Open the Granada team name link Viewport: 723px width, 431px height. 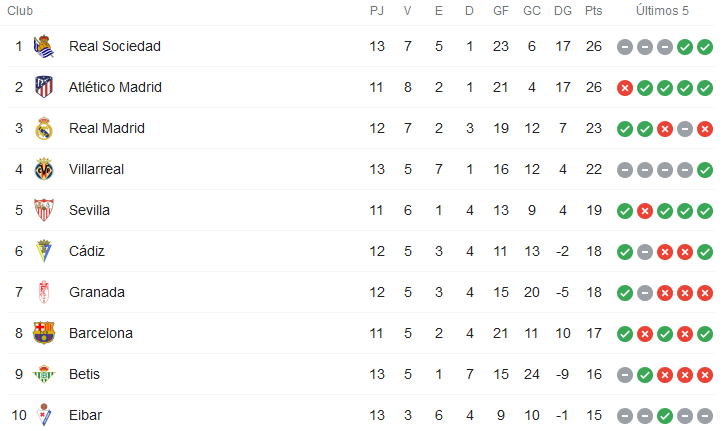[97, 292]
